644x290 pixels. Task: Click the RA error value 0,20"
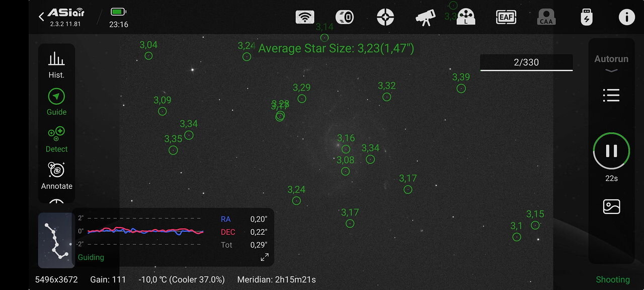click(259, 219)
